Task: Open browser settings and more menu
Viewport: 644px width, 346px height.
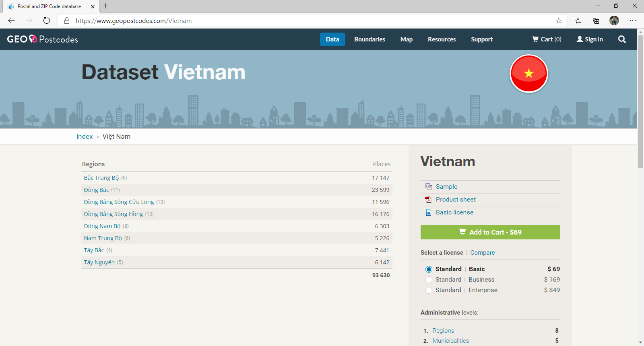Action: tap(633, 21)
